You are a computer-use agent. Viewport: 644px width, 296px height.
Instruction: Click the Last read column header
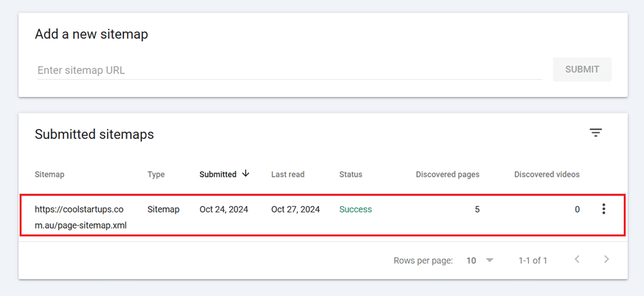[288, 174]
